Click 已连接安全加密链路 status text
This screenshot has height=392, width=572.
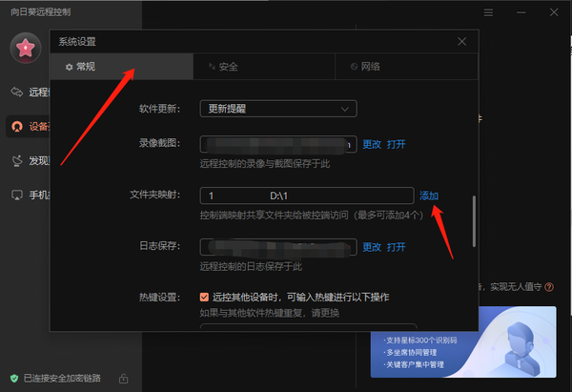62,378
